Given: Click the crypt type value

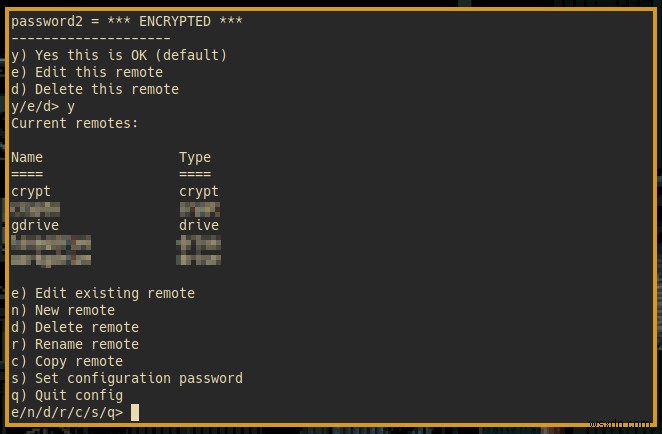Looking at the screenshot, I should coord(199,191).
